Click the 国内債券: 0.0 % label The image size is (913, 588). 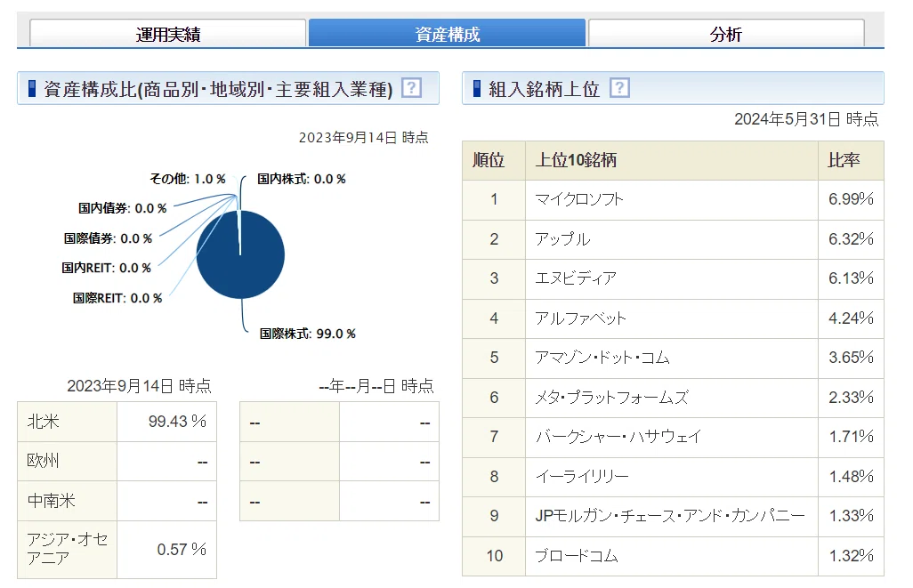tap(122, 208)
